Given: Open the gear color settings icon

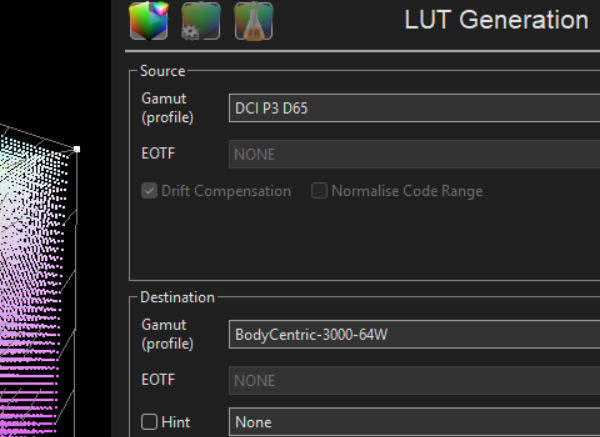Looking at the screenshot, I should click(201, 21).
